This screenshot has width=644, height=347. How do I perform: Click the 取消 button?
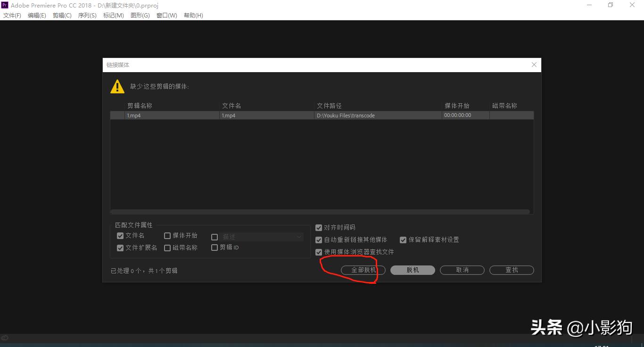coord(462,270)
